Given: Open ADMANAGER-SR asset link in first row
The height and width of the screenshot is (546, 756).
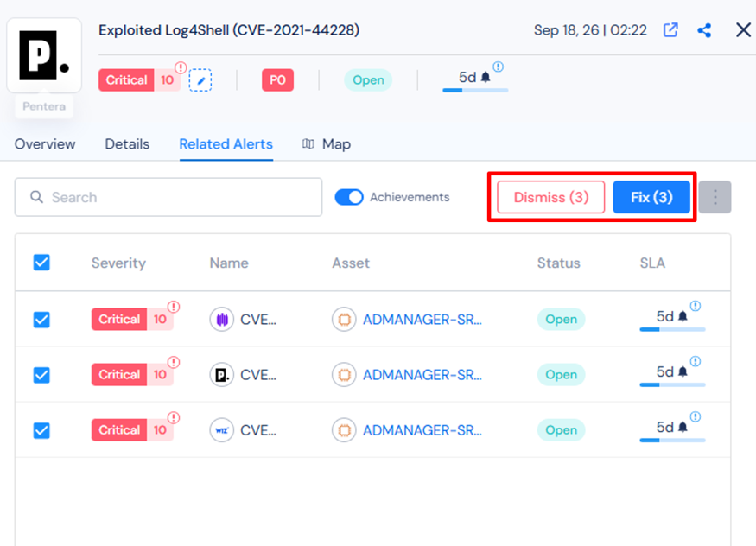Looking at the screenshot, I should 422,319.
